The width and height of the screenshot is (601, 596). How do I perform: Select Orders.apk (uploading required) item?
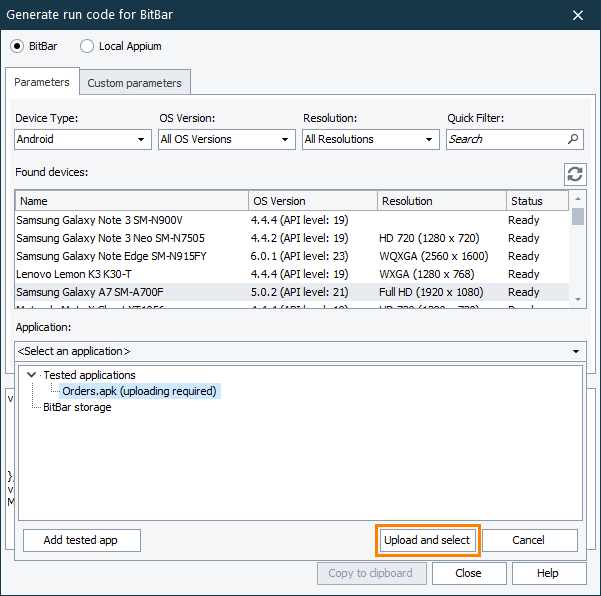[140, 391]
